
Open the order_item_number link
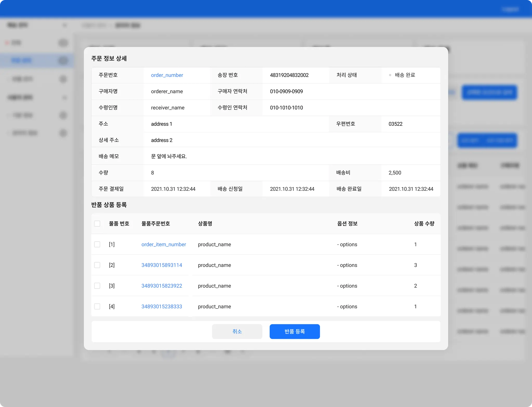tap(164, 244)
